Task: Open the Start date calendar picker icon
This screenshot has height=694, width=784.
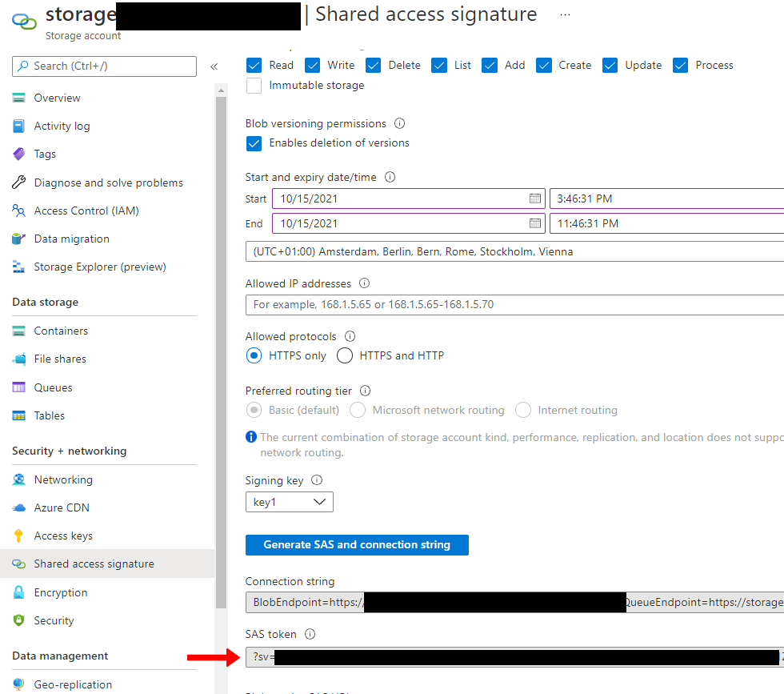Action: pyautogui.click(x=535, y=199)
